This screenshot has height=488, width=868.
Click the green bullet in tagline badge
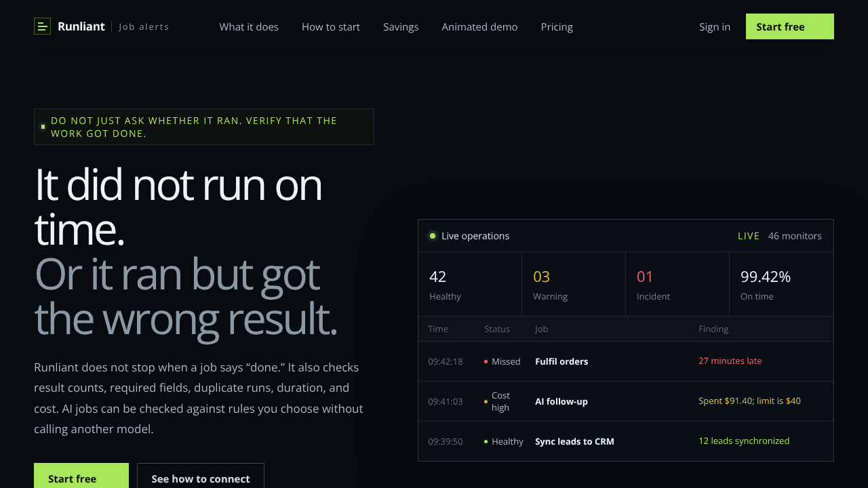click(x=43, y=127)
